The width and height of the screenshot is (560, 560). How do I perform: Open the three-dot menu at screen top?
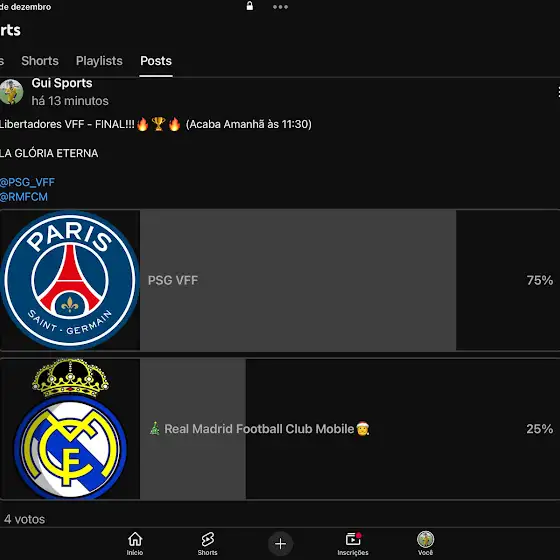[x=280, y=7]
